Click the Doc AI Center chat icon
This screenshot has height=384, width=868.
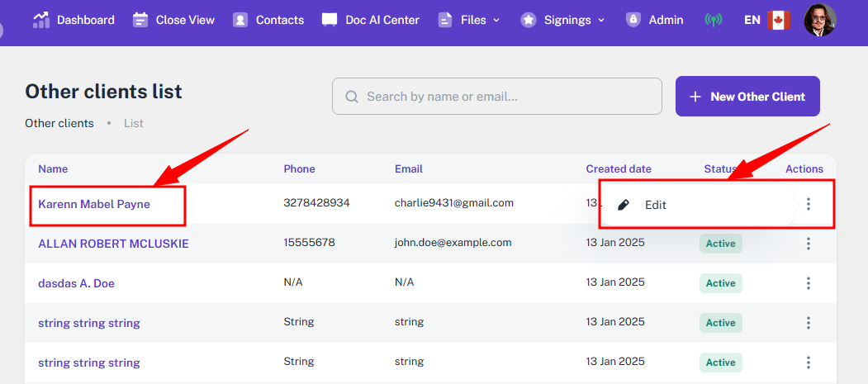tap(330, 20)
